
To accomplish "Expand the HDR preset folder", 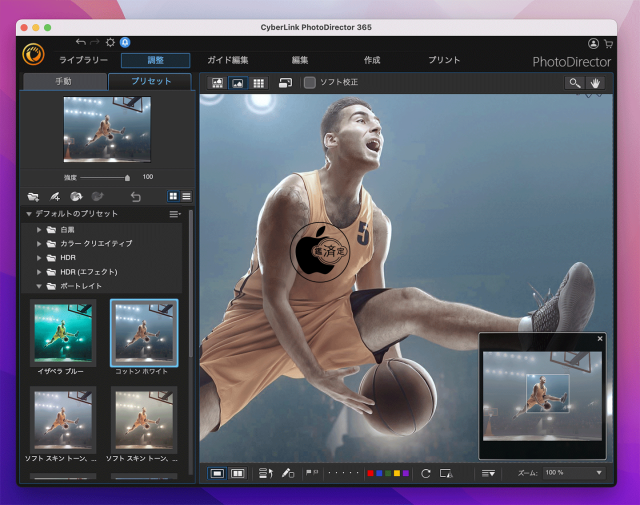I will pyautogui.click(x=39, y=258).
